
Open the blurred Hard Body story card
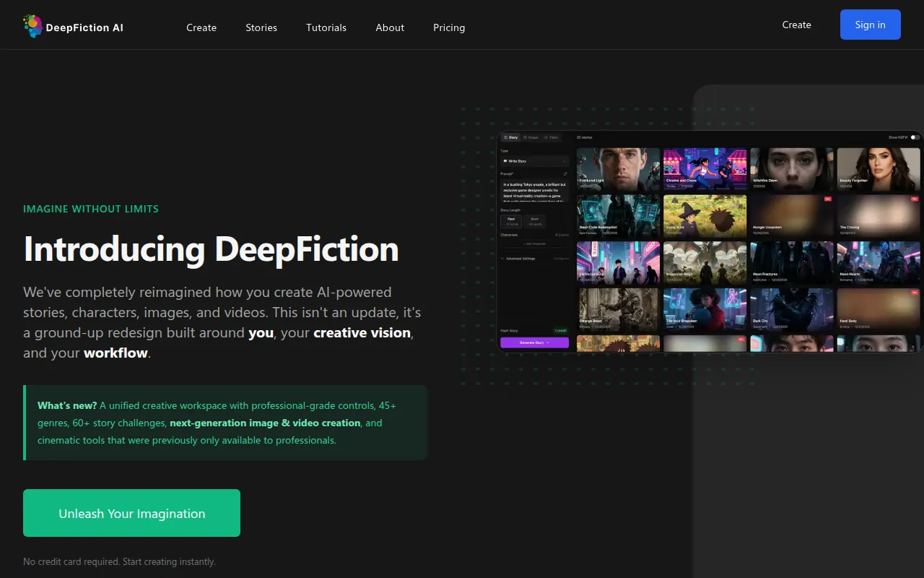tap(879, 310)
